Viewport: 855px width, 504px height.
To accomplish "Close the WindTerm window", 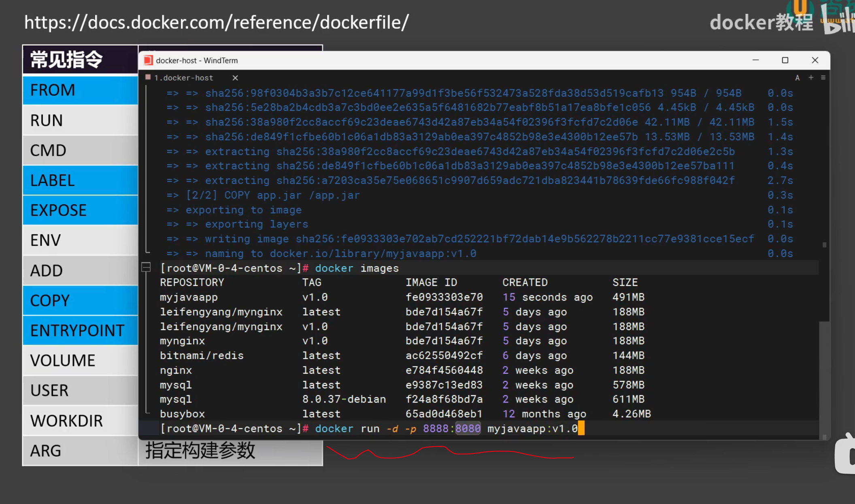I will click(815, 60).
